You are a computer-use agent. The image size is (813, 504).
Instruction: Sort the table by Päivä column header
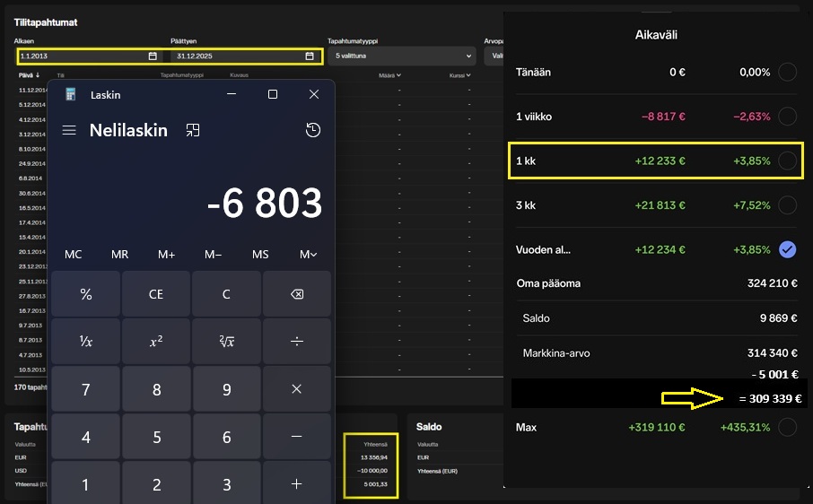(x=26, y=75)
